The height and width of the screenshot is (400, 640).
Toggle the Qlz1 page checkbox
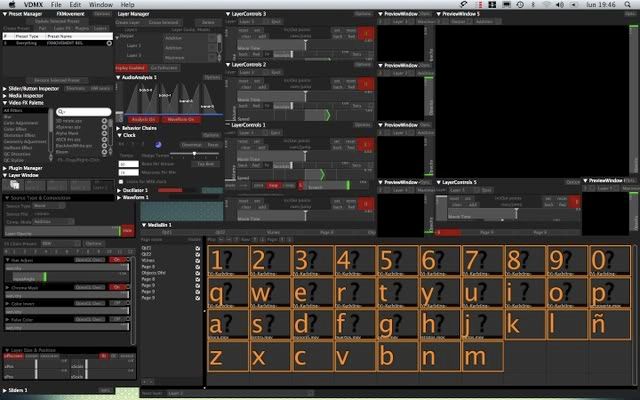[198, 246]
